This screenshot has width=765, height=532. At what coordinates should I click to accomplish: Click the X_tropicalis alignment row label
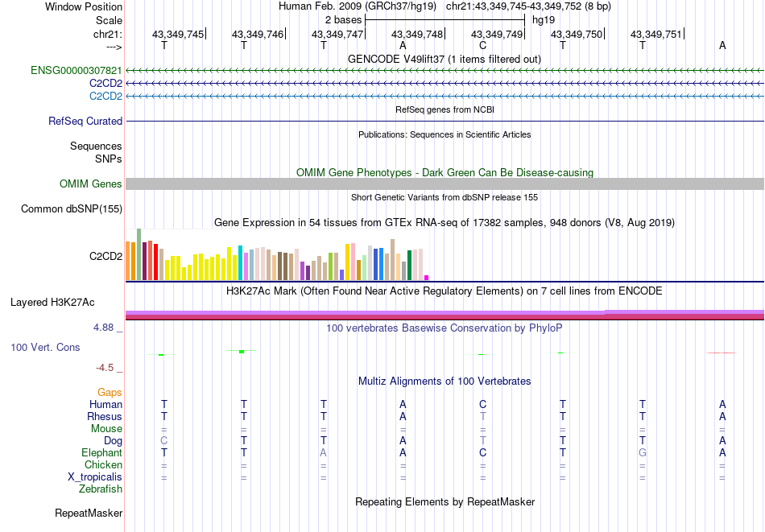(95, 477)
